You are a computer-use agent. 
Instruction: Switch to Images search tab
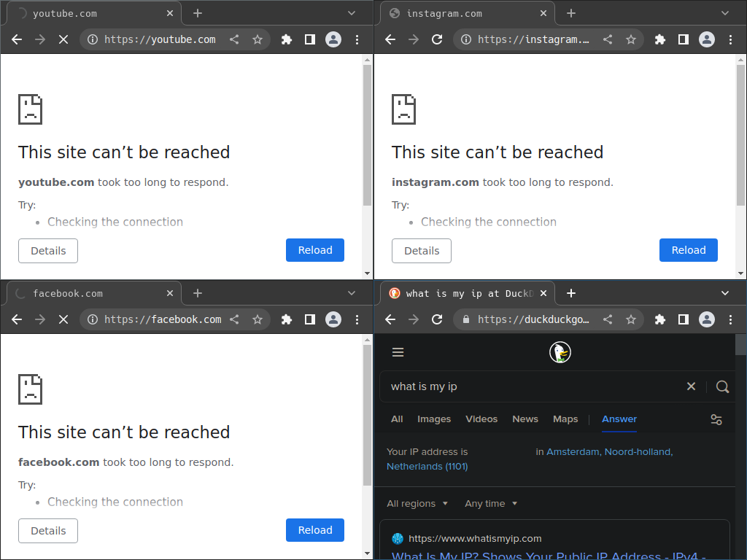coord(434,419)
